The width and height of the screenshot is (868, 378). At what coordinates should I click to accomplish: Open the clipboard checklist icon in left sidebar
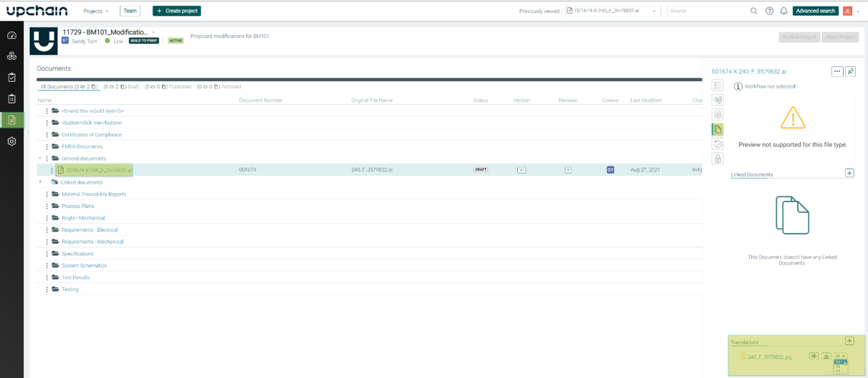tap(11, 77)
